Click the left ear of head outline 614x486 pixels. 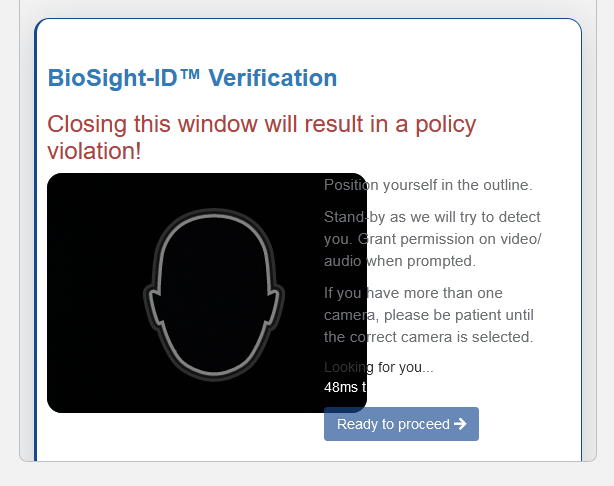[x=152, y=304]
